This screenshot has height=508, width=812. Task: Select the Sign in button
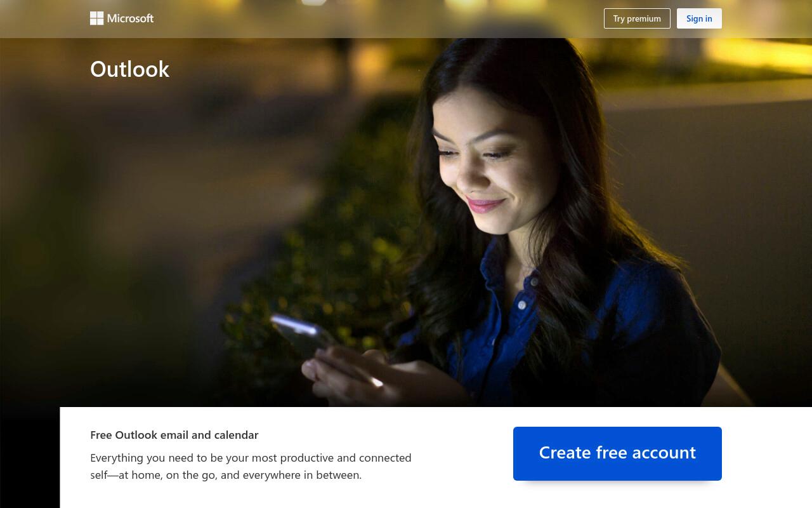699,18
